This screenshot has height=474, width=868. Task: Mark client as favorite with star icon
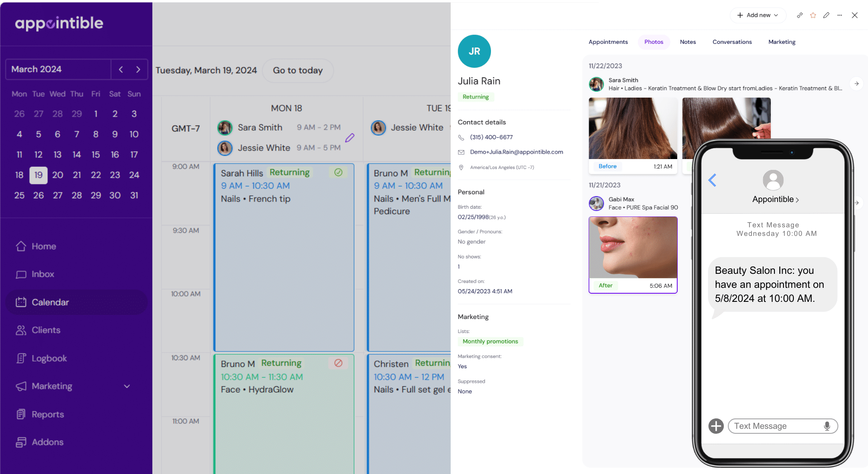813,15
